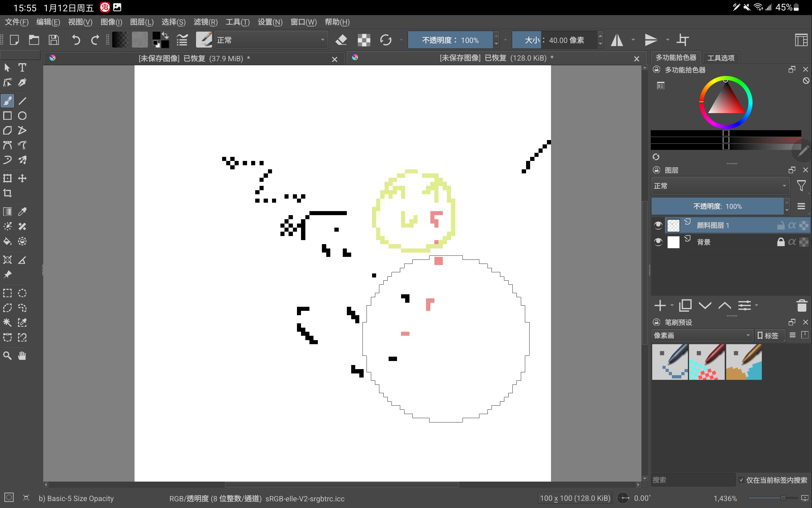812x508 pixels.
Task: Select the red pixel brush preset thumbnail
Action: coord(706,362)
